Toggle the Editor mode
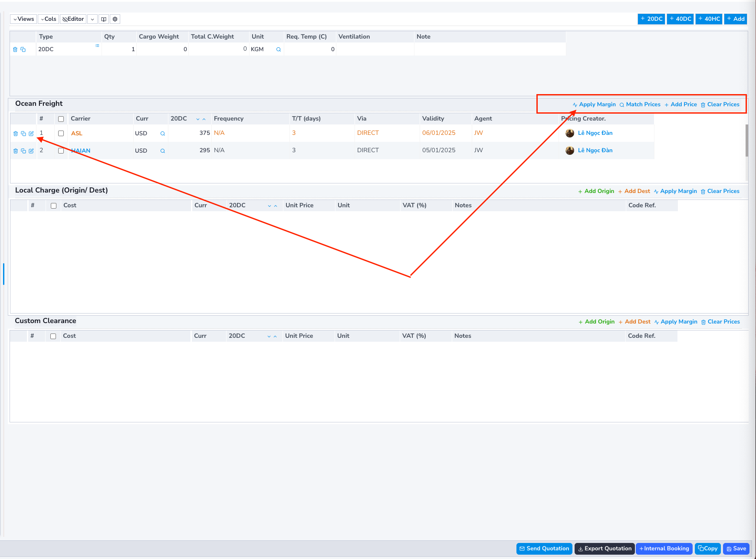The image size is (756, 559). 72,19
